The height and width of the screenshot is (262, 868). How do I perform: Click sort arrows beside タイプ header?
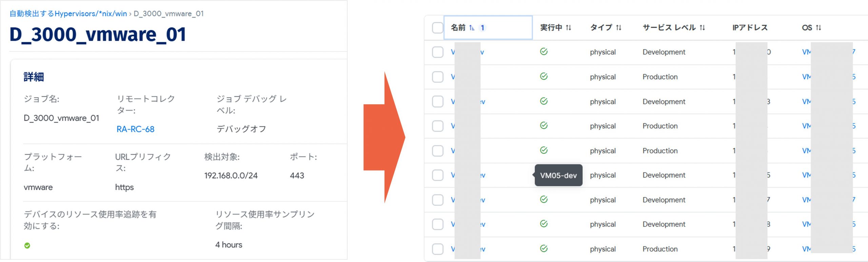tap(618, 28)
